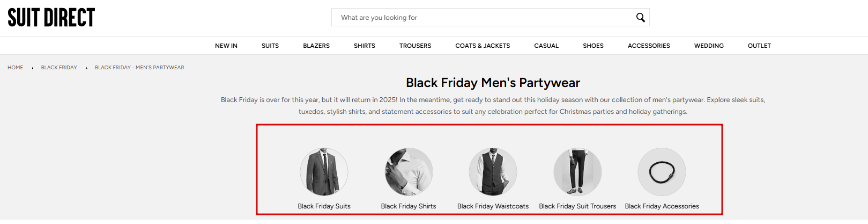Navigate to the Shoes section
The image size is (868, 224).
593,46
